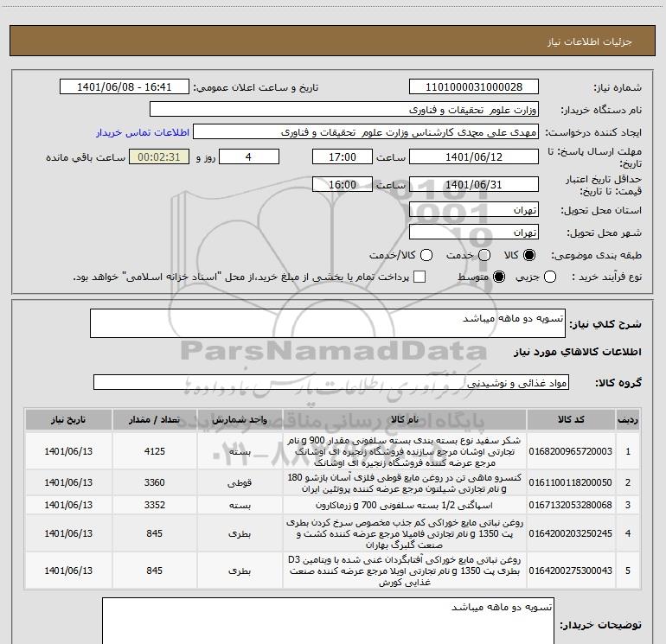Select the جزیی purchase type radio
Viewport: 666px width, 644px height.
point(550,277)
